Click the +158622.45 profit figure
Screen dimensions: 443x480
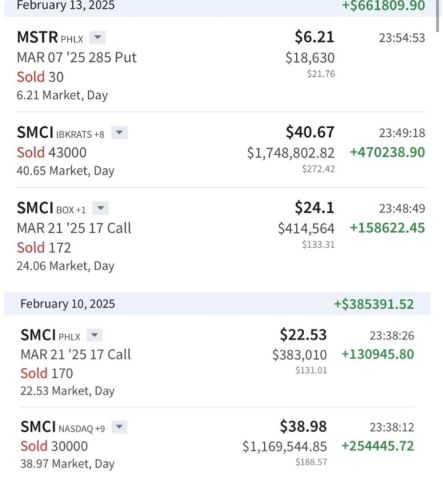387,228
